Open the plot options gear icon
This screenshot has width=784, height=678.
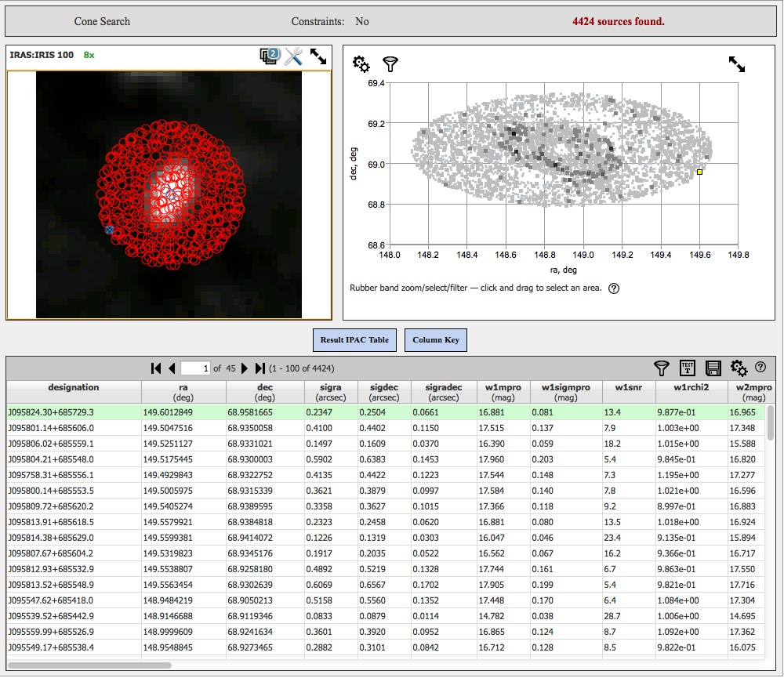coord(361,63)
